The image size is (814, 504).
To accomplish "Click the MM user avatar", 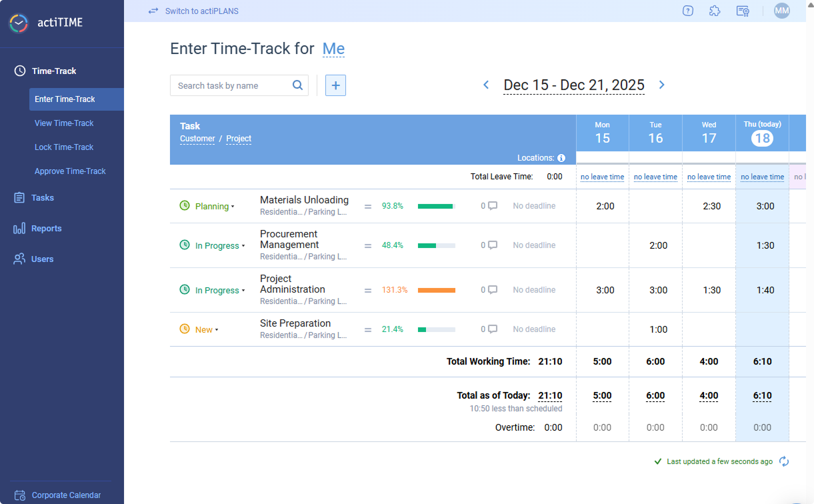I will point(781,11).
